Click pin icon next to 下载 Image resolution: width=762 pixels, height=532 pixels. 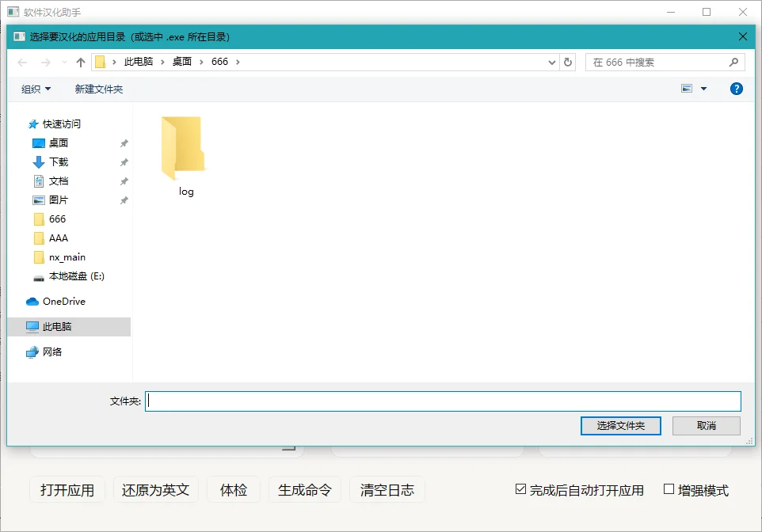124,162
